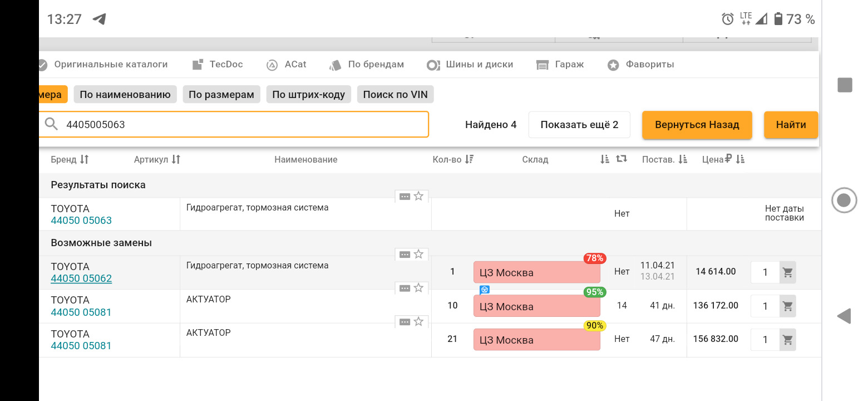This screenshot has height=401, width=868.
Task: Add 136 172.00 item to cart
Action: pyautogui.click(x=788, y=306)
